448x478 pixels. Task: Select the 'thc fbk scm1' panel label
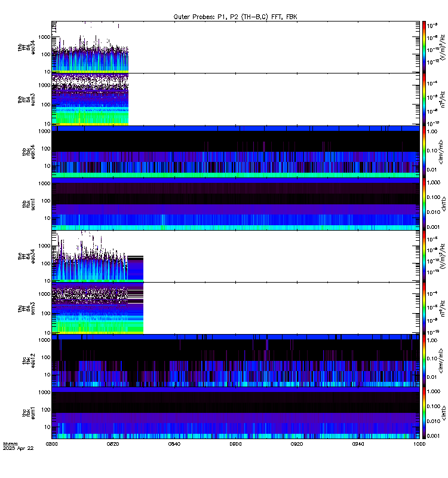click(x=28, y=413)
